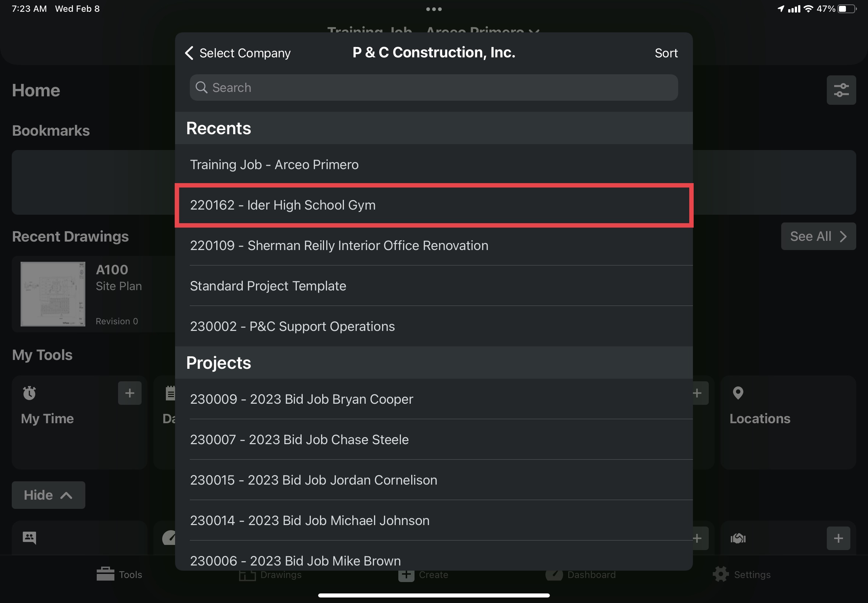Choose Standard Project Template project
The height and width of the screenshot is (603, 868).
(434, 286)
